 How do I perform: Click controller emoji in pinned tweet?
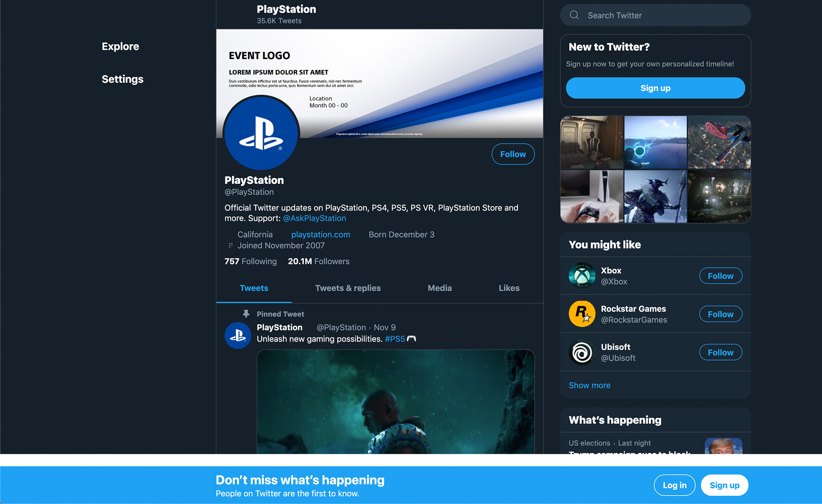coord(411,339)
